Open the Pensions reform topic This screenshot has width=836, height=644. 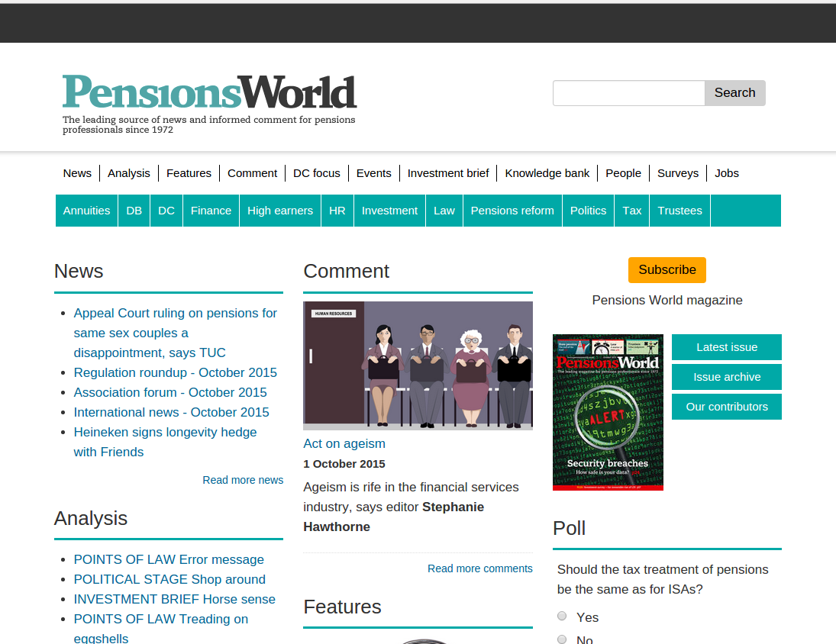click(512, 211)
